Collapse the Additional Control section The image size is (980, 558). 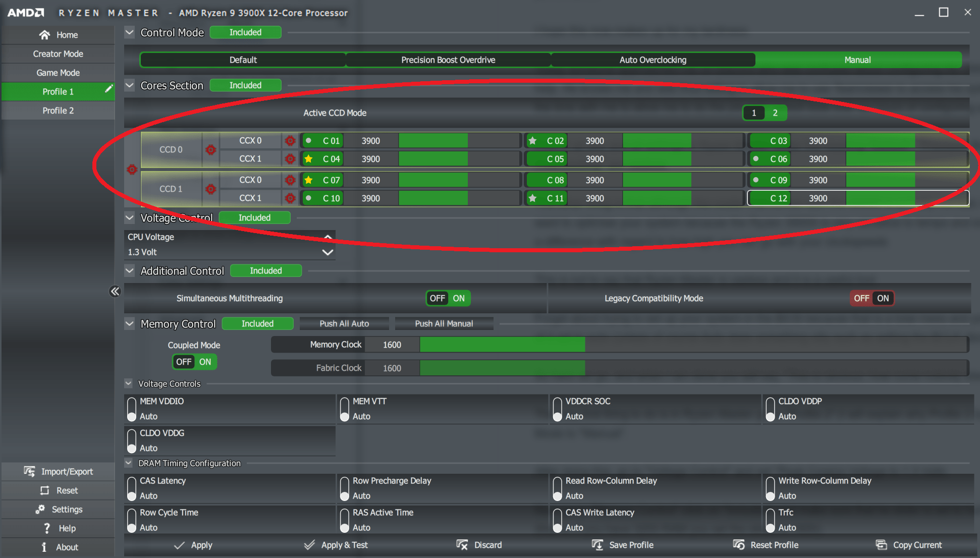pos(130,271)
